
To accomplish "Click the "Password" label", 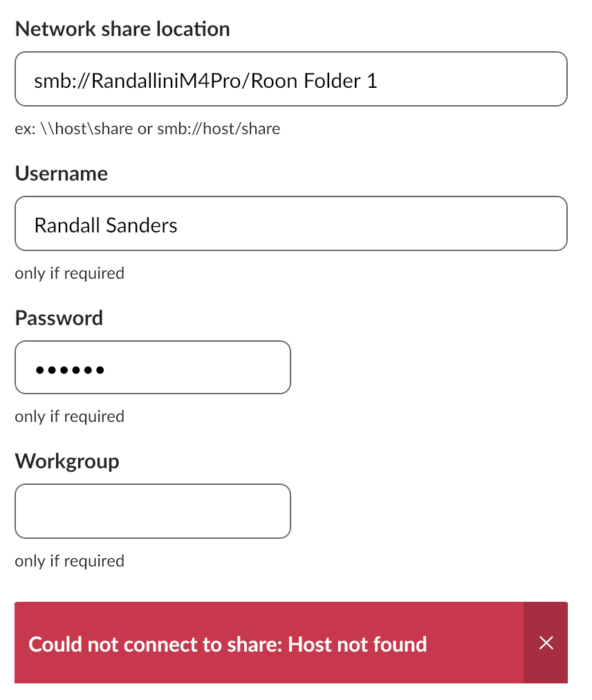I will click(x=59, y=317).
